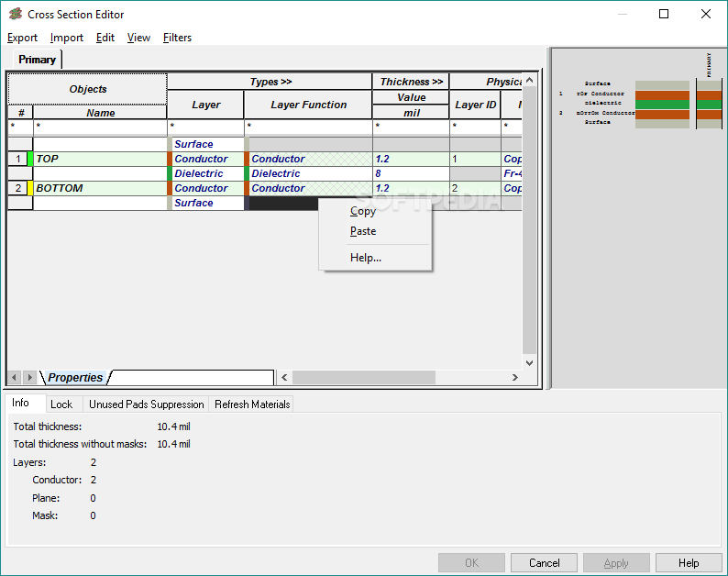
Task: Click the horizontal scrollbar thumb
Action: click(363, 377)
